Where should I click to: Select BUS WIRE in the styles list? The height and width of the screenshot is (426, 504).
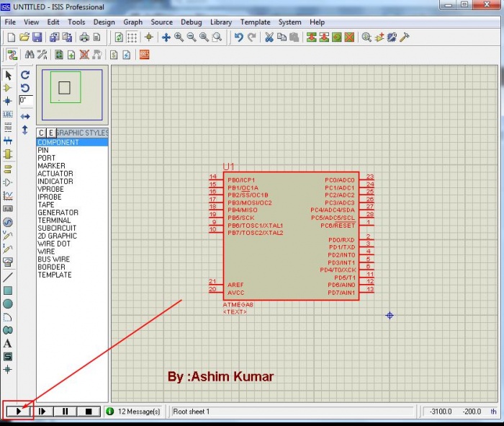[x=54, y=259]
